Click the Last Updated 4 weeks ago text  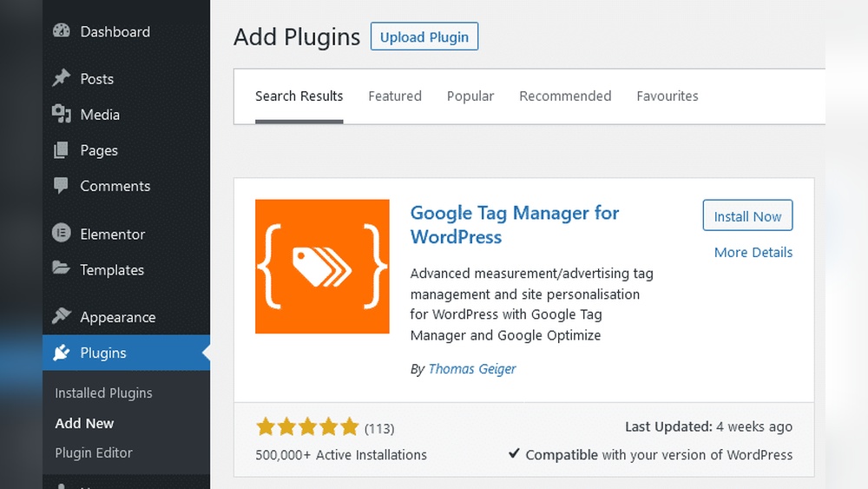(x=708, y=427)
